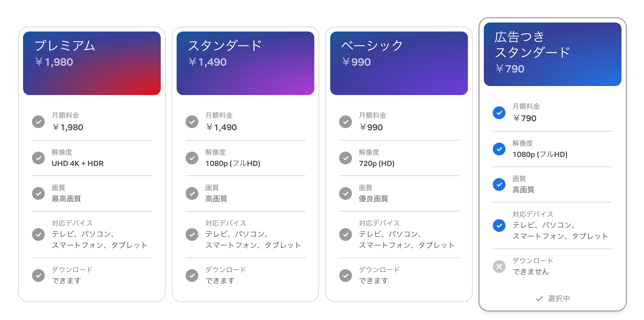Click the check icon beside 優良画質
The width and height of the screenshot is (644, 320).
pos(346,193)
